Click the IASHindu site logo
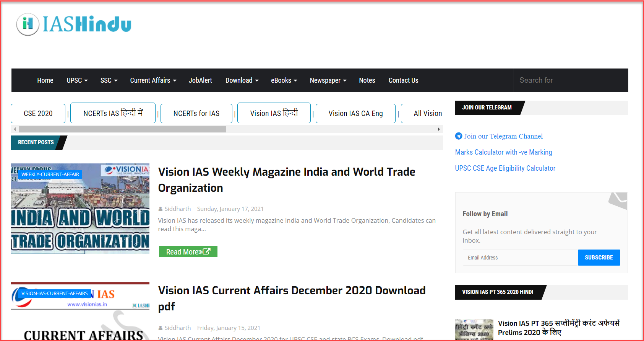644x341 pixels. point(74,24)
